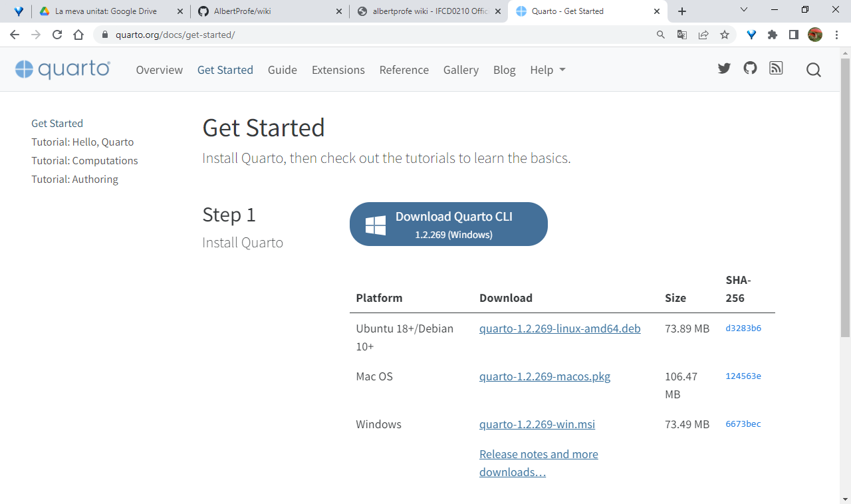Click Download Quarto CLI button
This screenshot has width=851, height=504.
click(x=448, y=224)
